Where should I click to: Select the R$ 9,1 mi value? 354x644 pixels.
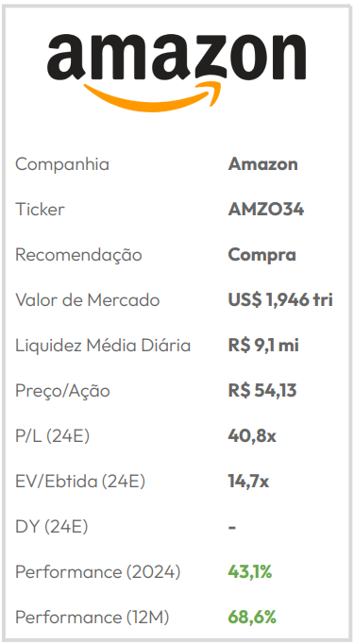click(x=263, y=346)
